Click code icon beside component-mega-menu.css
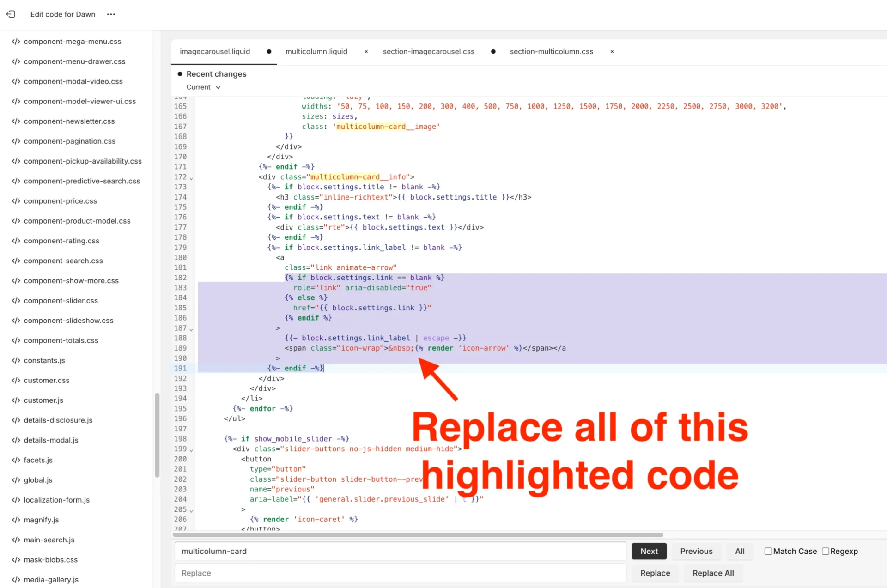 click(16, 42)
